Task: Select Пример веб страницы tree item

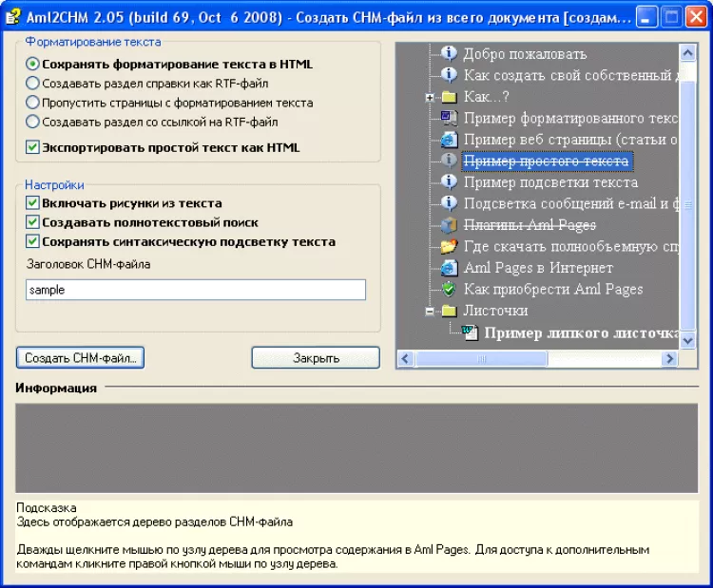Action: point(570,140)
